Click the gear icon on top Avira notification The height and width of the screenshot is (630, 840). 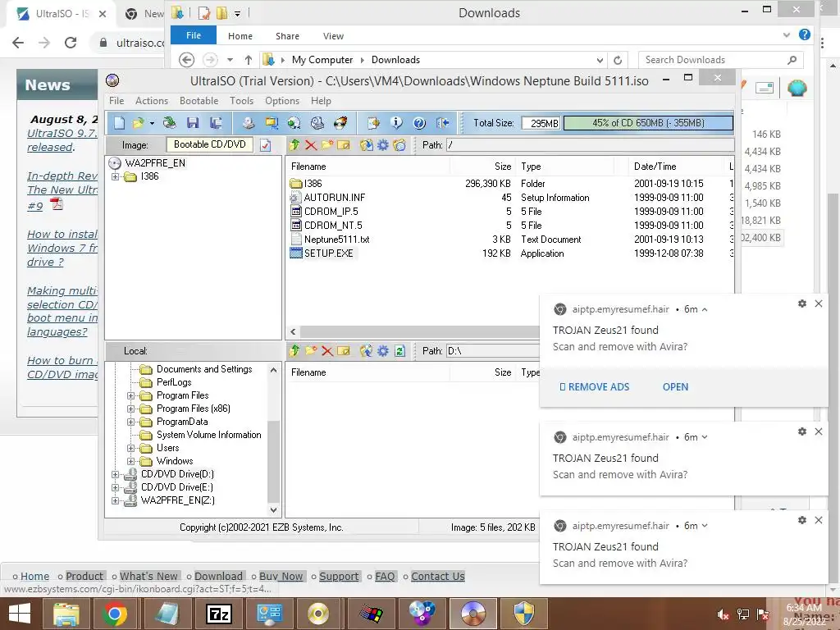(802, 304)
